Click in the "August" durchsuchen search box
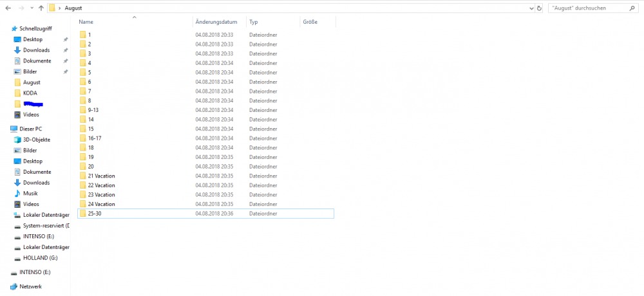The width and height of the screenshot is (644, 296). tap(587, 8)
